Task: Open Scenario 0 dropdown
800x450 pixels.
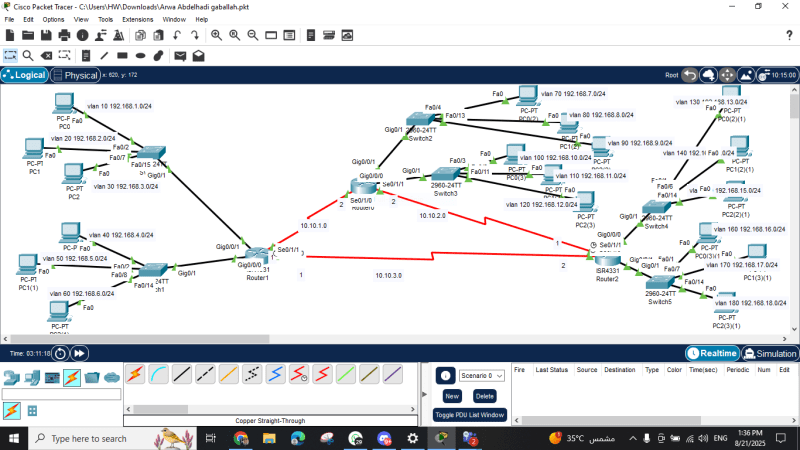Action: click(481, 376)
